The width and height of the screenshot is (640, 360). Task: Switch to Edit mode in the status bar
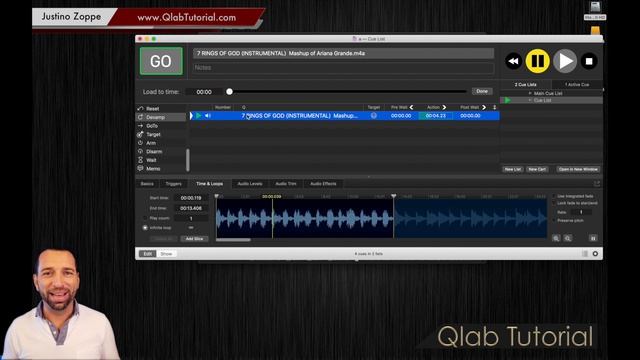[x=148, y=254]
